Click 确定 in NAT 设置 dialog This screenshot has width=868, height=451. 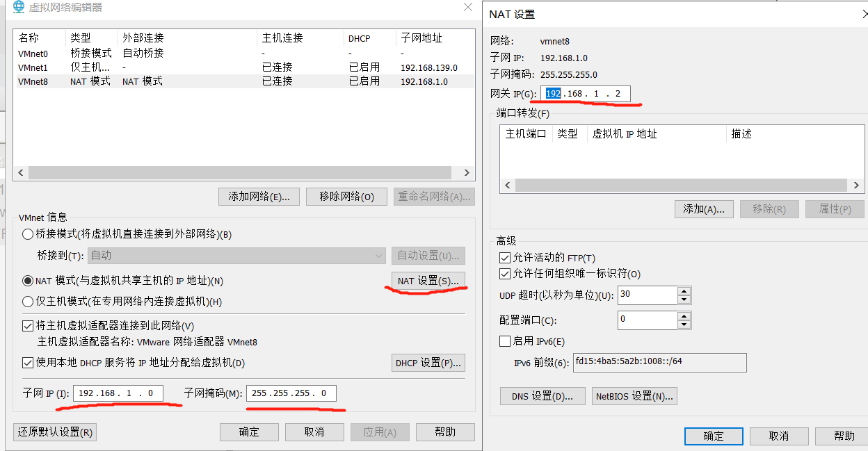(x=714, y=436)
